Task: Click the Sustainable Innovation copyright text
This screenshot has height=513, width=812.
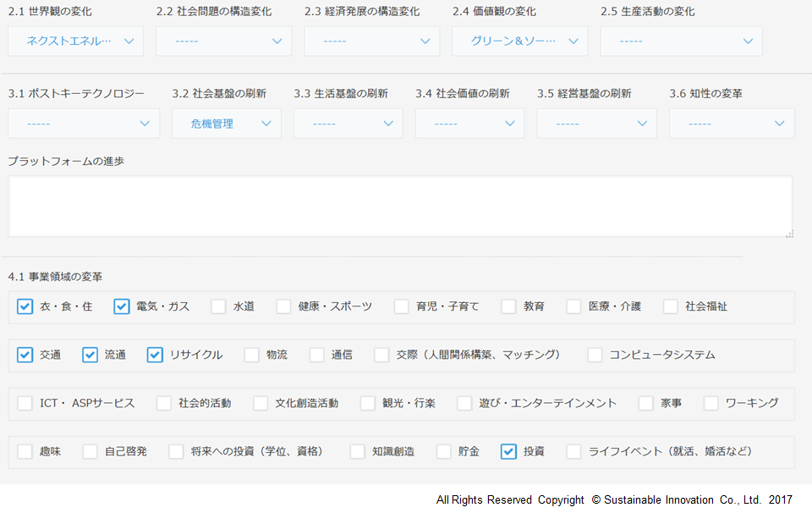Action: point(614,499)
